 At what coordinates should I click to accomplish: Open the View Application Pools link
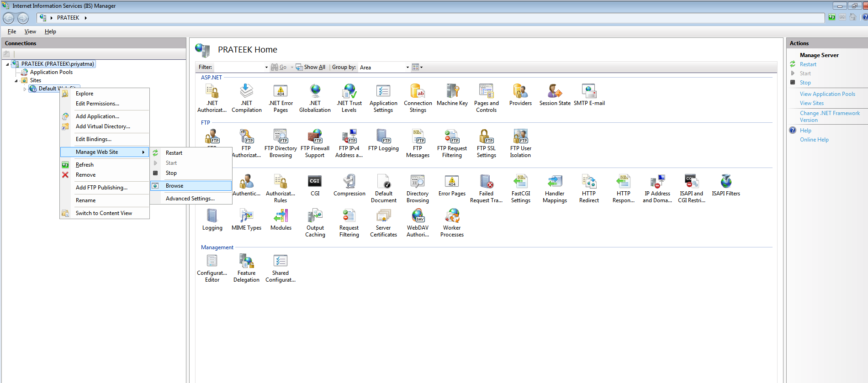pos(827,94)
